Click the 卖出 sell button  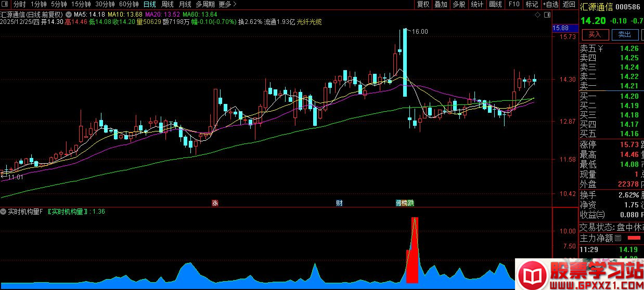624,34
